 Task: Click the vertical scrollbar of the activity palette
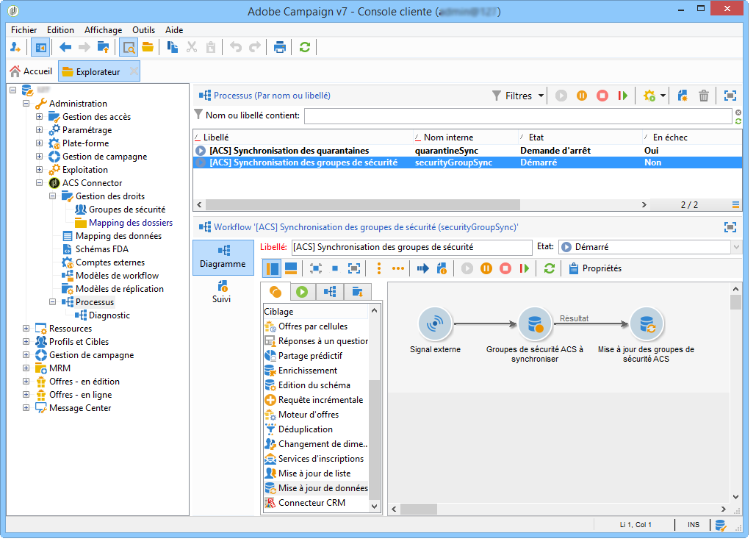[x=374, y=440]
